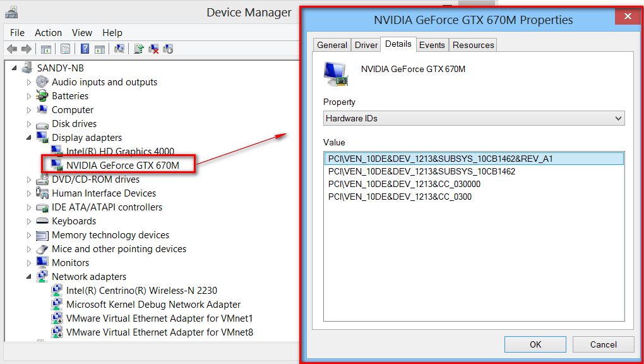Open the Action menu

click(48, 33)
